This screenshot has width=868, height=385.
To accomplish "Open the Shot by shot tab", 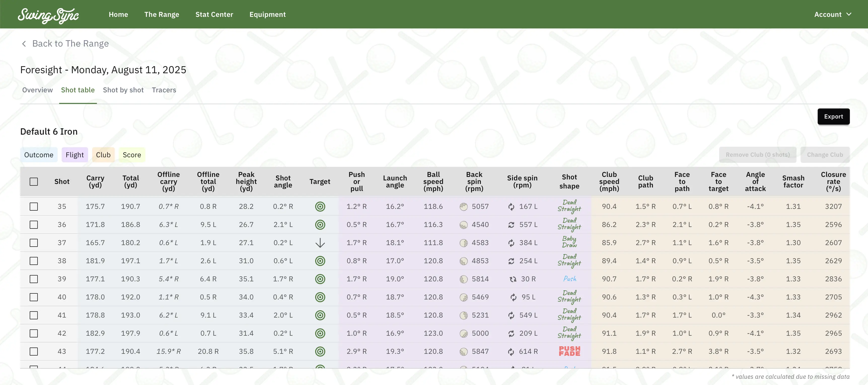I will coord(123,90).
